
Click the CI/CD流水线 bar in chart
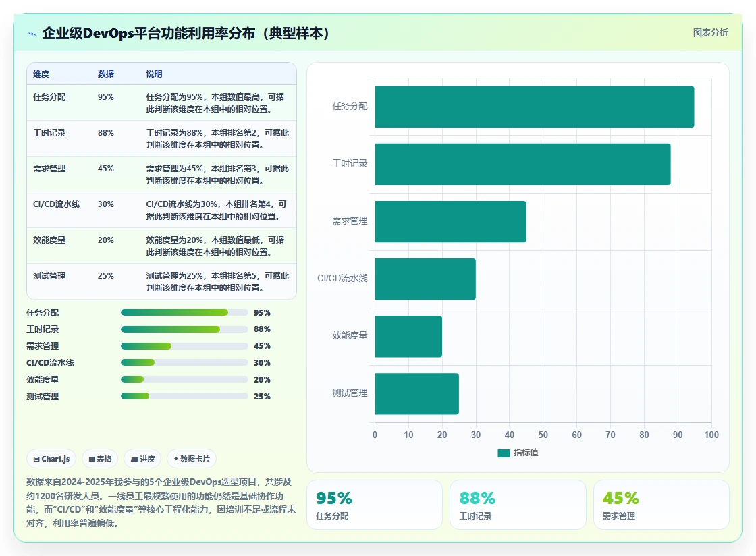point(425,279)
